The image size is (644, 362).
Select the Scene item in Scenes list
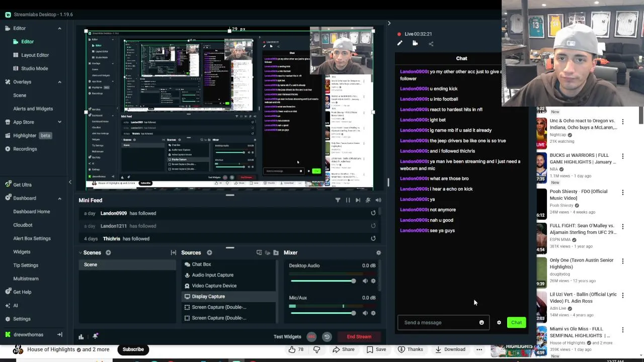(127, 264)
